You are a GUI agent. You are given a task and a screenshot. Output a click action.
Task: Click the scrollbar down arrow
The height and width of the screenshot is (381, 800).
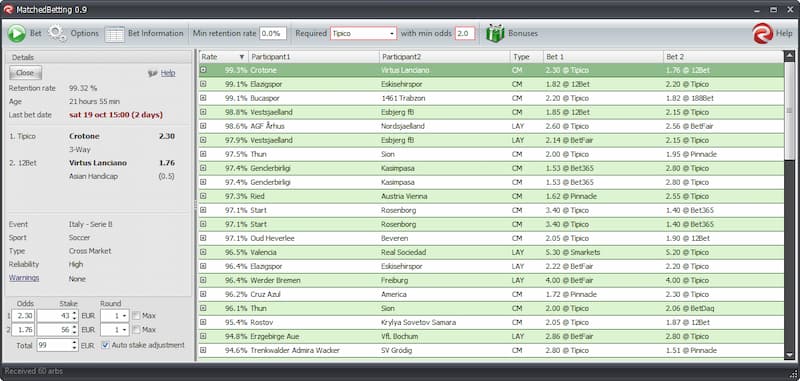click(789, 354)
